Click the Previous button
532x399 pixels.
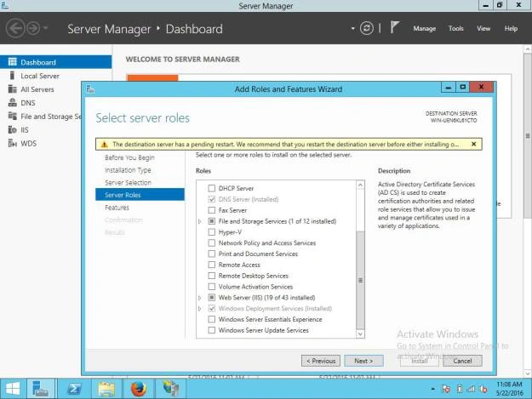(321, 361)
